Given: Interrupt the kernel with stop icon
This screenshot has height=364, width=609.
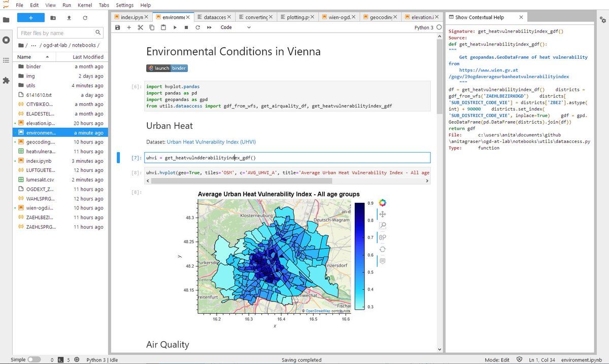Looking at the screenshot, I should (x=186, y=27).
